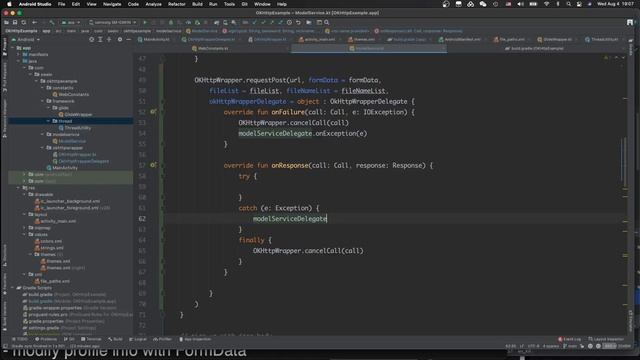640x360 pixels.
Task: Open the Refactor menu
Action: point(177,4)
